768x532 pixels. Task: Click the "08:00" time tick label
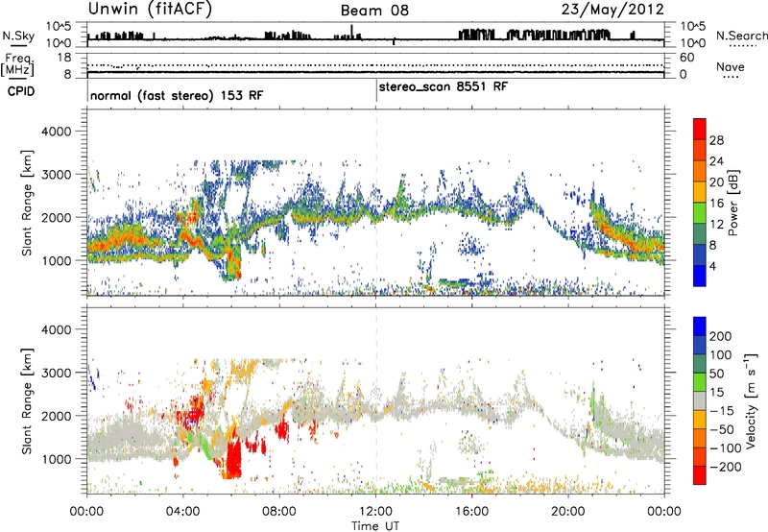[x=279, y=512]
